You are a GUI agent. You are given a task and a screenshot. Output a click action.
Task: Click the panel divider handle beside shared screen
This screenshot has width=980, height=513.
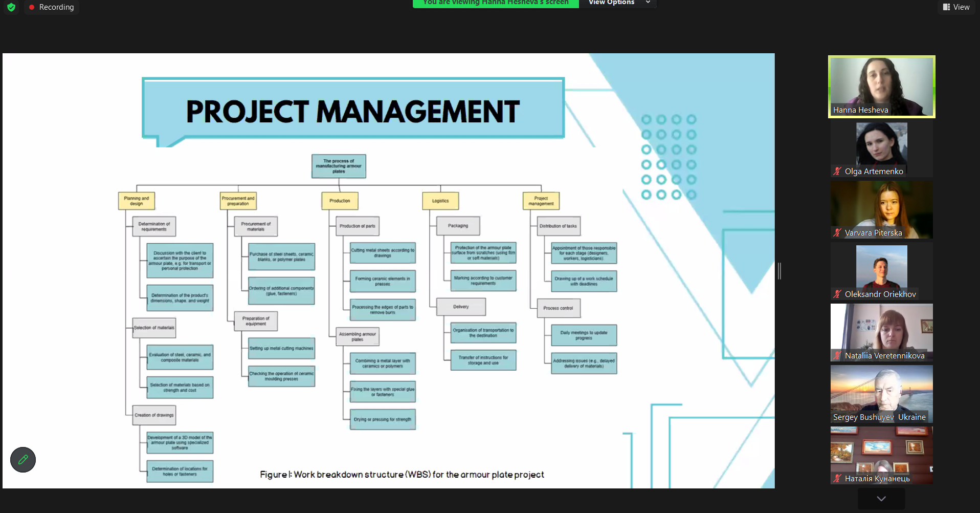(x=779, y=271)
